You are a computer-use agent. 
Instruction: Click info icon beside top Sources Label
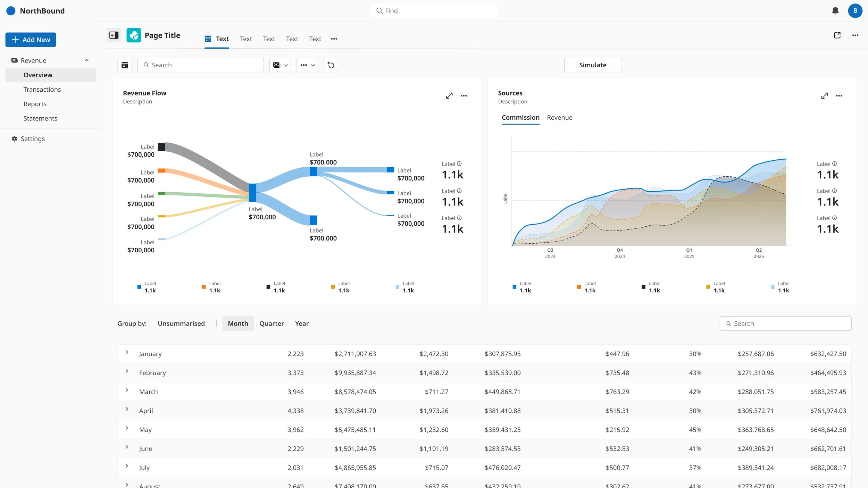pyautogui.click(x=835, y=164)
